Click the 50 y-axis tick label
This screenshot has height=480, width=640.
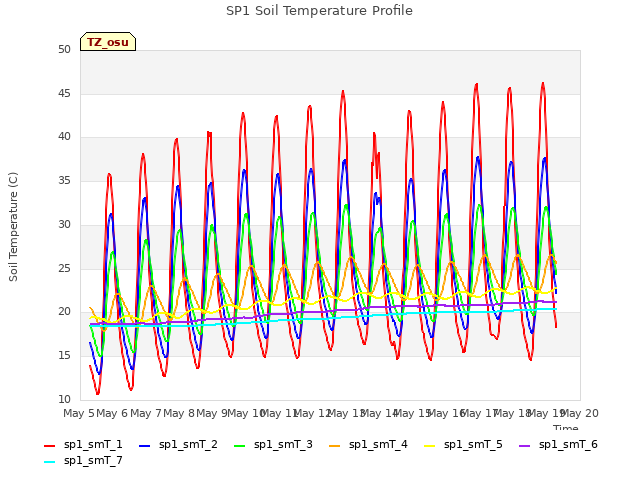64,50
